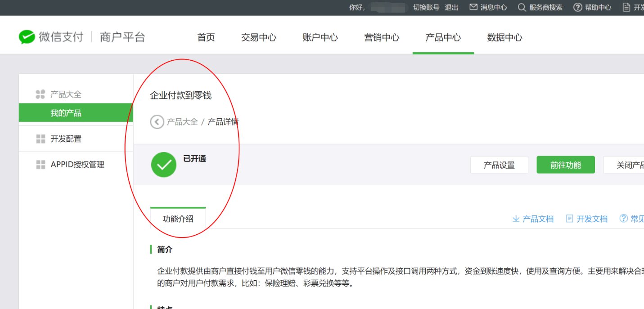Click the 服务商搜索 magnifier icon

tap(522, 7)
